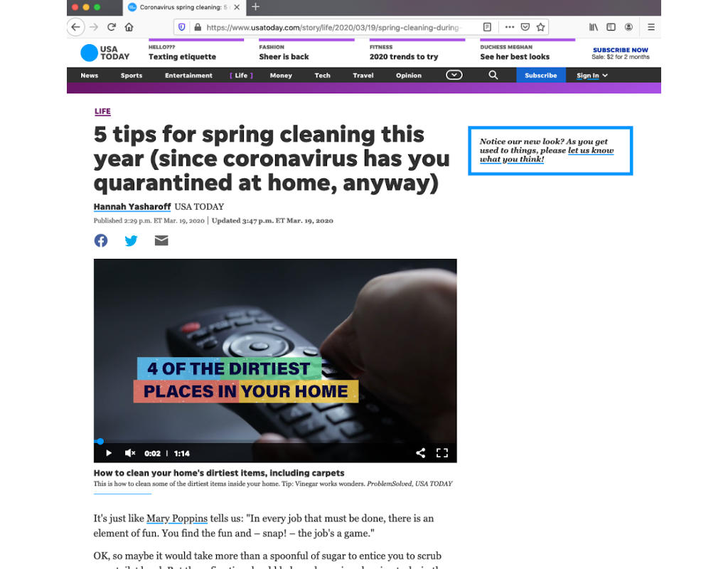Open Firefox hamburger menu
This screenshot has width=728, height=569.
[651, 27]
